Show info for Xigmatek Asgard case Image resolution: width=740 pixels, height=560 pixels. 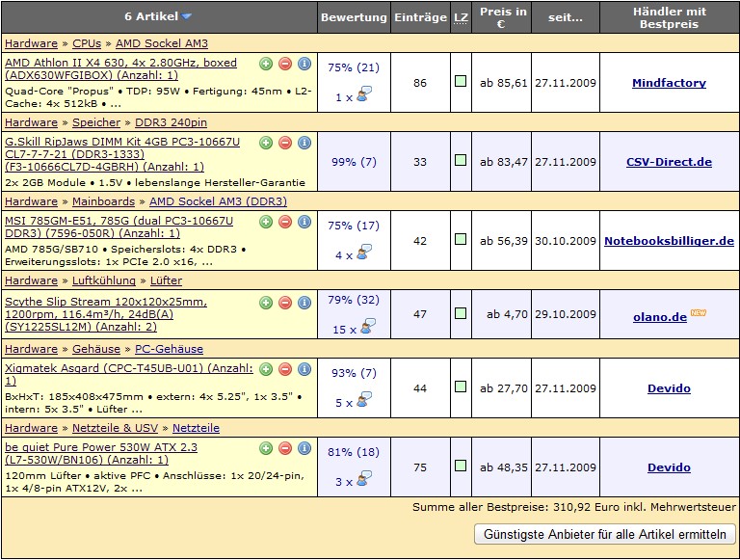[304, 369]
